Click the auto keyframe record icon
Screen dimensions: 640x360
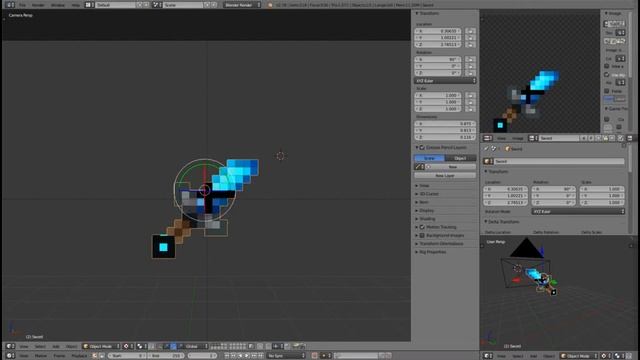click(314, 356)
